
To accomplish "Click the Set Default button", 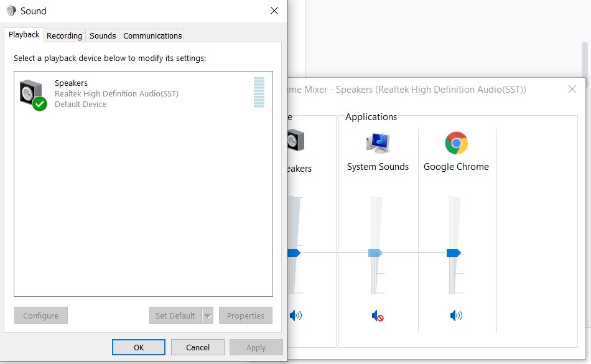I will tap(175, 316).
